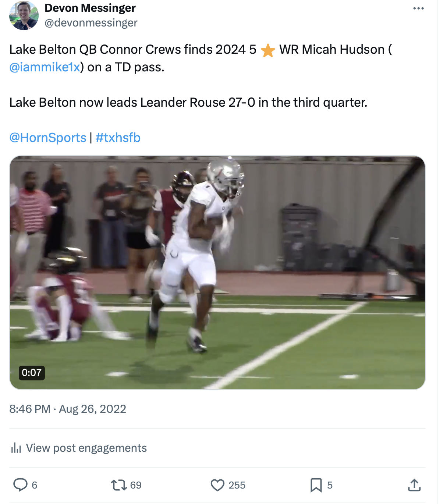This screenshot has height=504, width=440.
Task: Open the #txhsfb hashtag
Action: (x=118, y=138)
